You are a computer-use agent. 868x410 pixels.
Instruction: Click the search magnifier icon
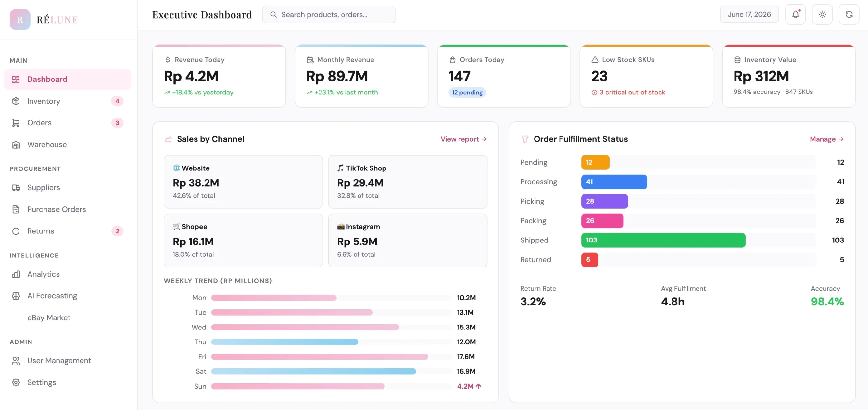274,15
